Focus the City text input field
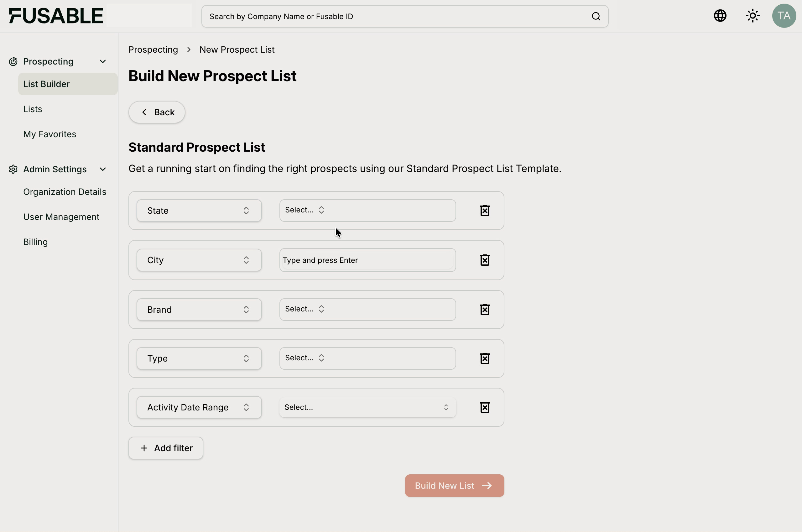 click(x=367, y=260)
